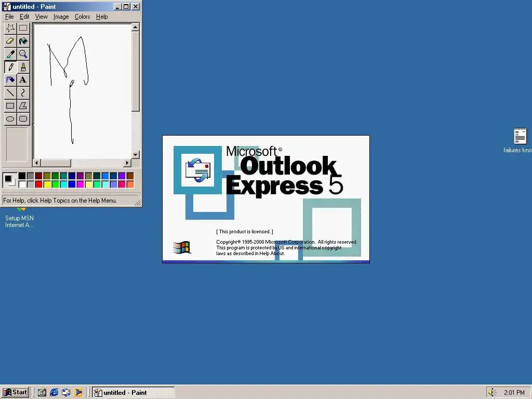532x399 pixels.
Task: Click the canvas scroll down arrow
Action: pyautogui.click(x=136, y=155)
